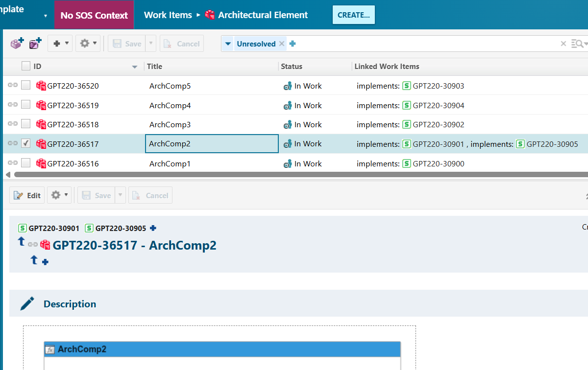The image size is (588, 370).
Task: Click the fx icon in ArchComp2 diagram header
Action: tap(49, 349)
